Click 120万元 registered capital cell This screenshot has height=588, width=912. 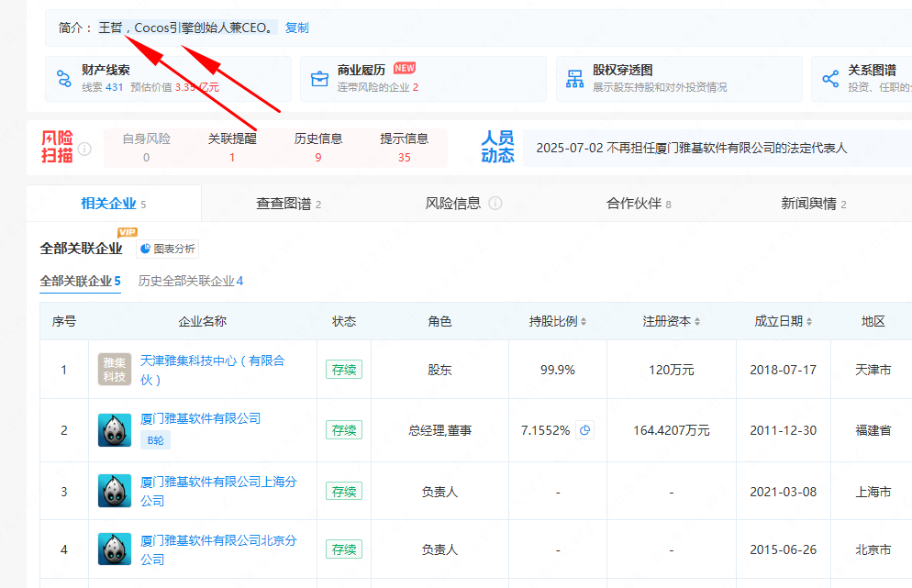[672, 370]
